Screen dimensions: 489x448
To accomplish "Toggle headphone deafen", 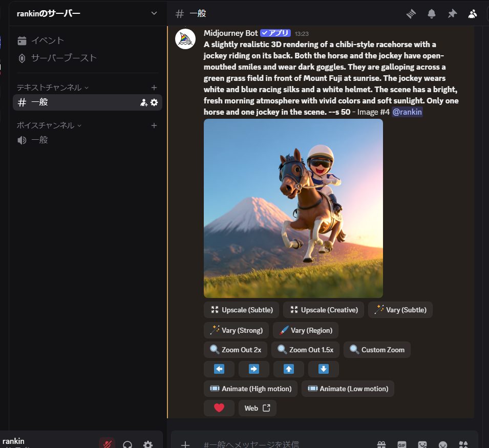I will [x=127, y=444].
